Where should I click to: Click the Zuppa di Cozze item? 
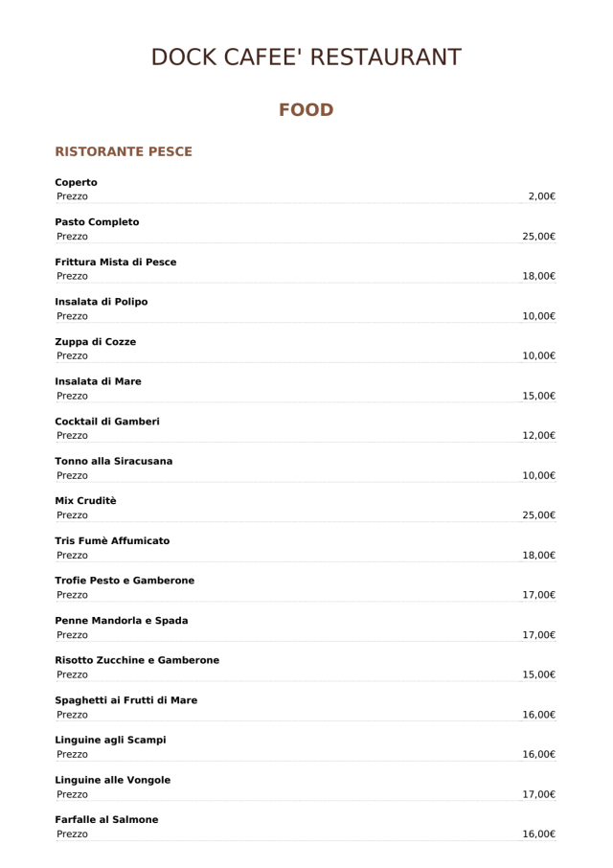pyautogui.click(x=95, y=341)
